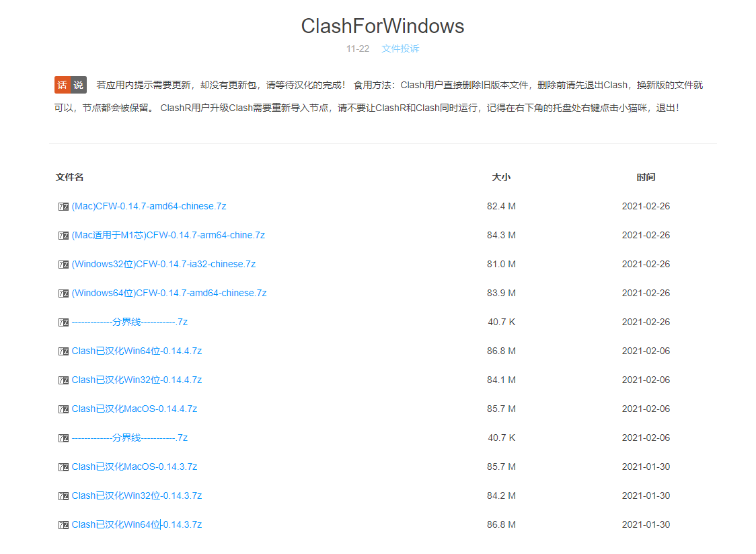
Task: Click the 81.0 M size value
Action: pyautogui.click(x=502, y=264)
